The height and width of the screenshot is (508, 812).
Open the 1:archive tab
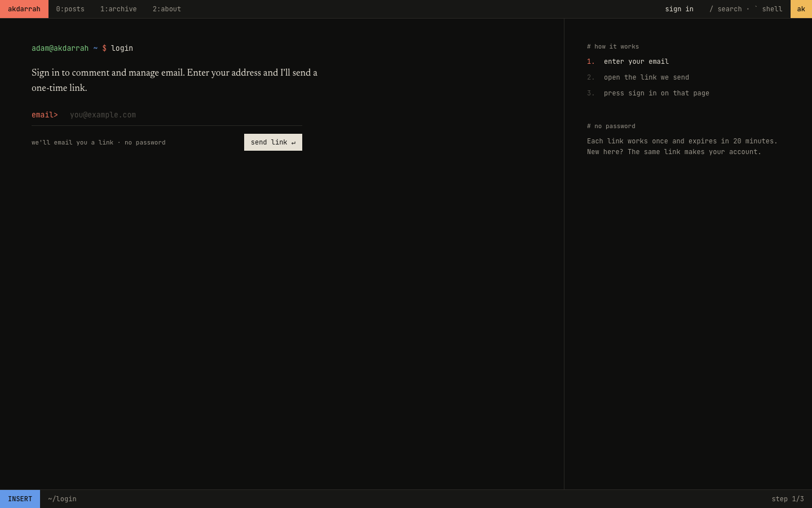[118, 9]
